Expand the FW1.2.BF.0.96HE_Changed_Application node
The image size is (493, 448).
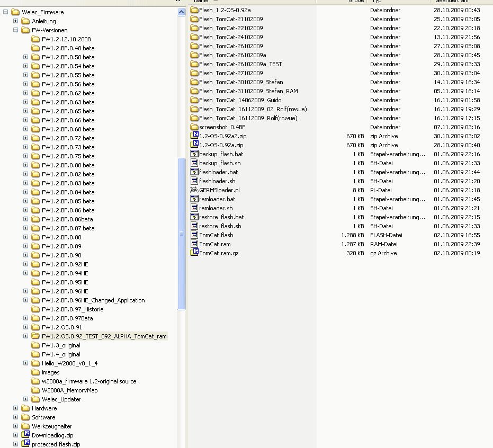[x=26, y=300]
